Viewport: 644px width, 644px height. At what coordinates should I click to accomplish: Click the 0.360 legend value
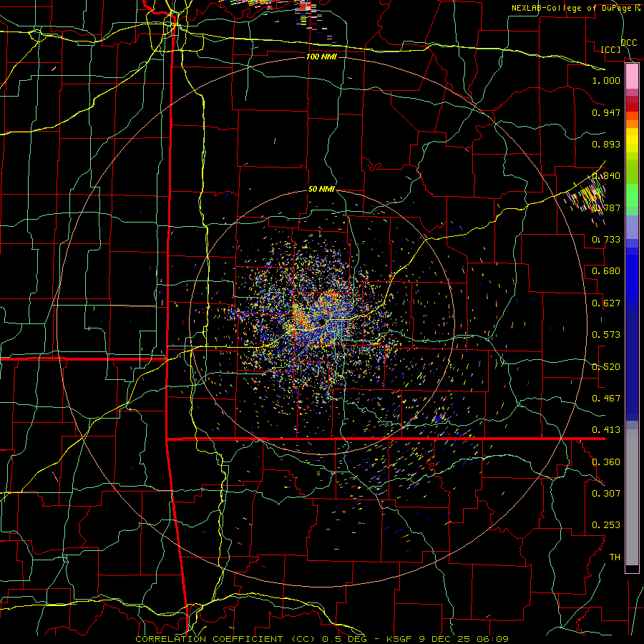coord(606,462)
